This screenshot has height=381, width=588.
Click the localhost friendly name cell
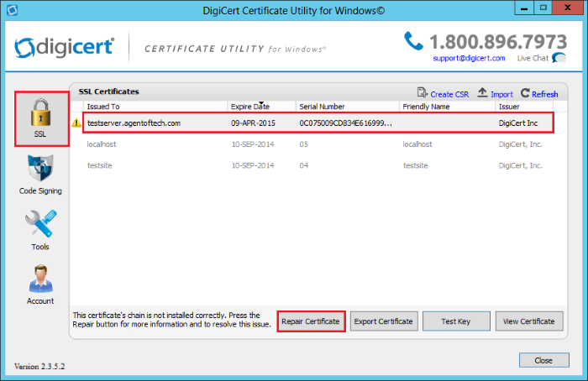[417, 144]
